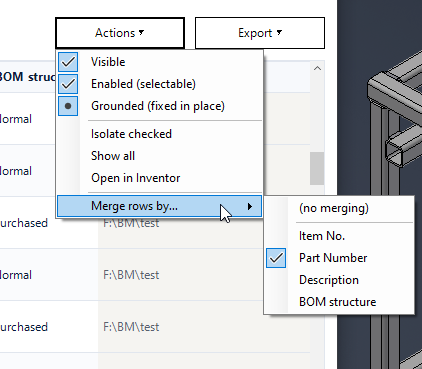Choose Isolate checked from menu
This screenshot has width=422, height=369.
tap(159, 134)
